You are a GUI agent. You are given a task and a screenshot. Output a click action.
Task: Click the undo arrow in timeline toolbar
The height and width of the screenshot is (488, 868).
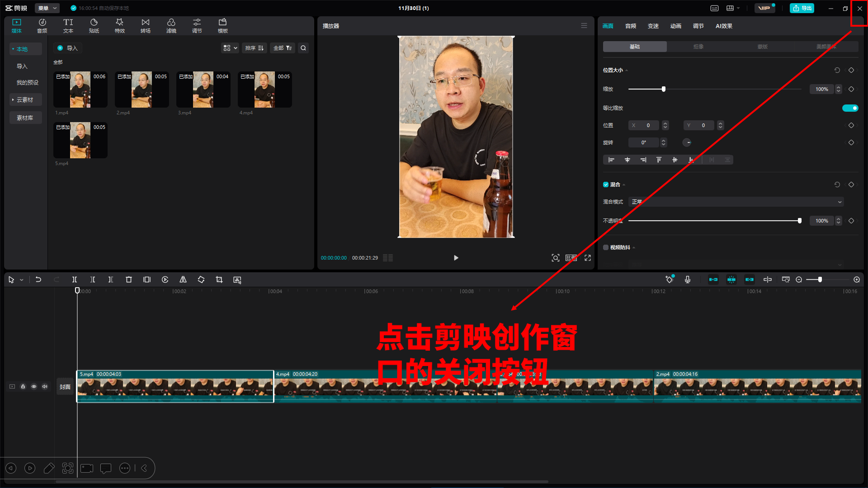click(38, 280)
